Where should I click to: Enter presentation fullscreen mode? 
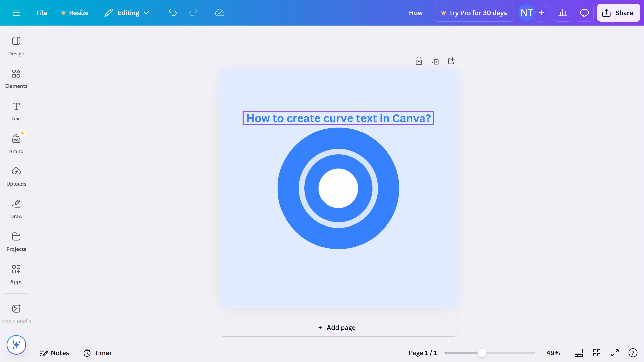(x=615, y=353)
